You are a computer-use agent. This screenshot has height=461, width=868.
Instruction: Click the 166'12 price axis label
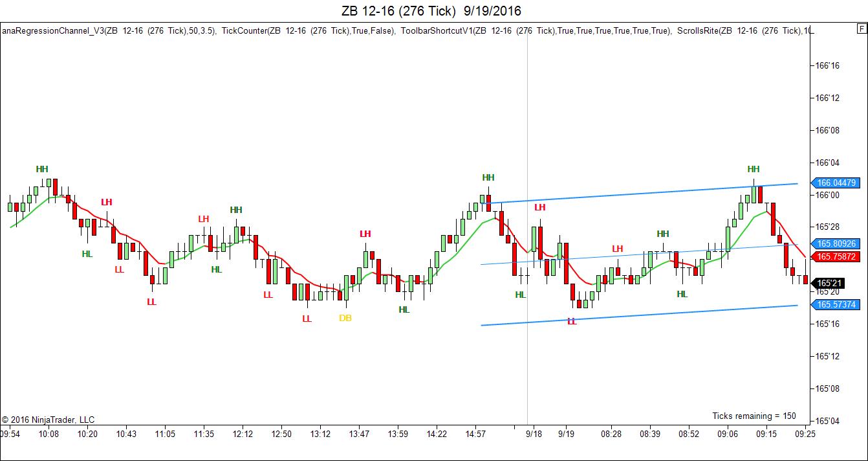tap(828, 98)
